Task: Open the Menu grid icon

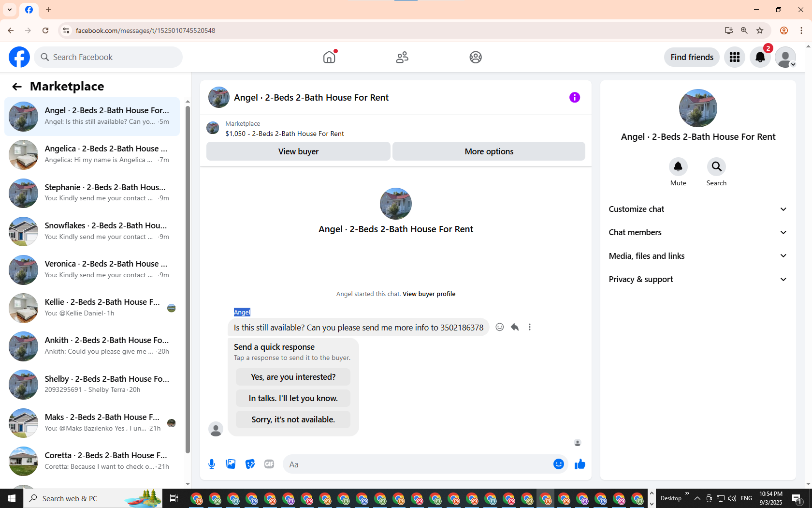Action: [x=735, y=57]
